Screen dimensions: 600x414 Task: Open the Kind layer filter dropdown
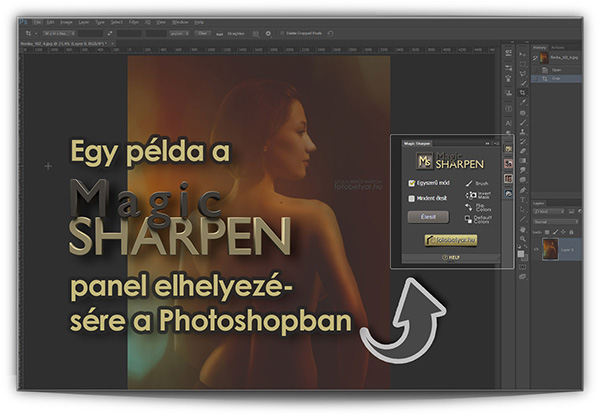tap(549, 212)
